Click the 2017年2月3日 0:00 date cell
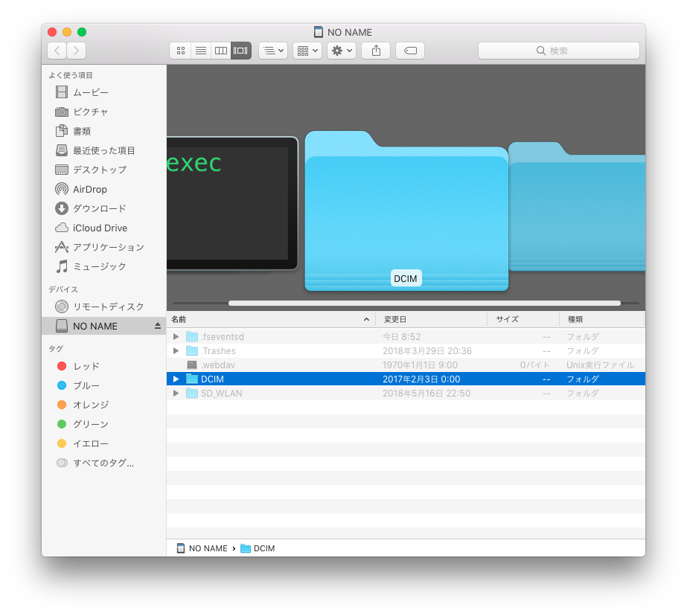The width and height of the screenshot is (687, 616). click(421, 379)
